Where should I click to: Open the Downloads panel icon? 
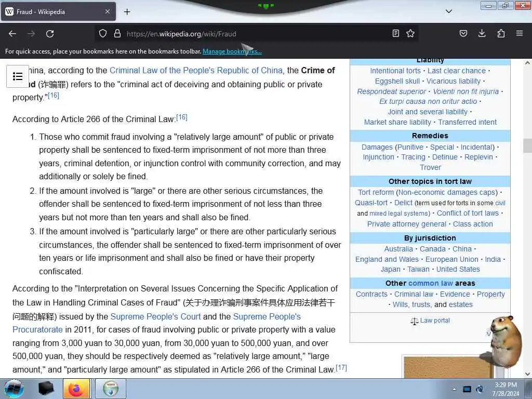pos(482,33)
